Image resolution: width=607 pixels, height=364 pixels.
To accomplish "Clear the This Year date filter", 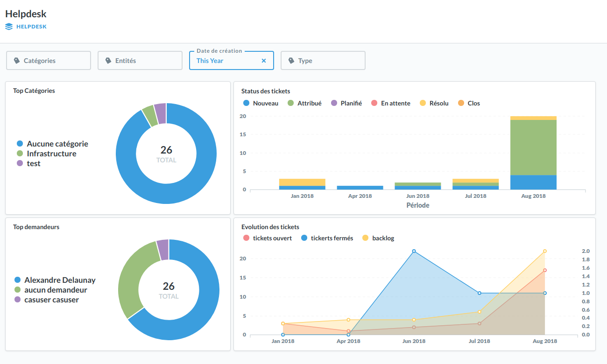I will pos(264,61).
